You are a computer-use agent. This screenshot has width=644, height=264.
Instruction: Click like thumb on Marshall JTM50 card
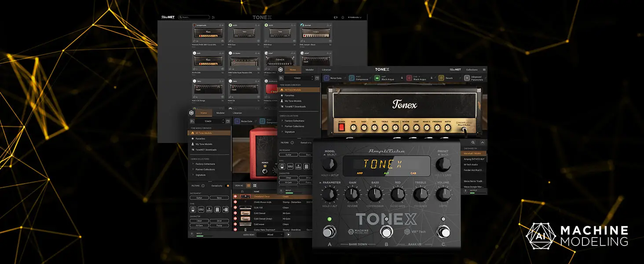pos(194,41)
